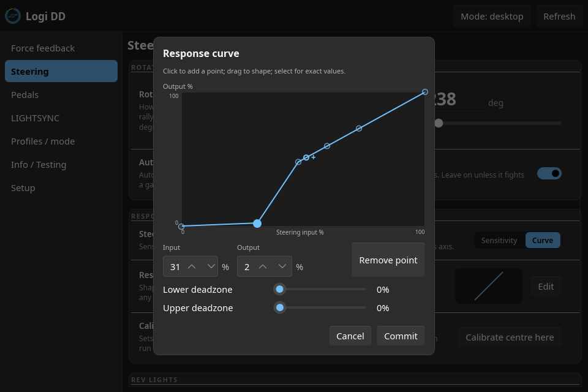Click the Upper deadzone 0% value

tap(383, 308)
